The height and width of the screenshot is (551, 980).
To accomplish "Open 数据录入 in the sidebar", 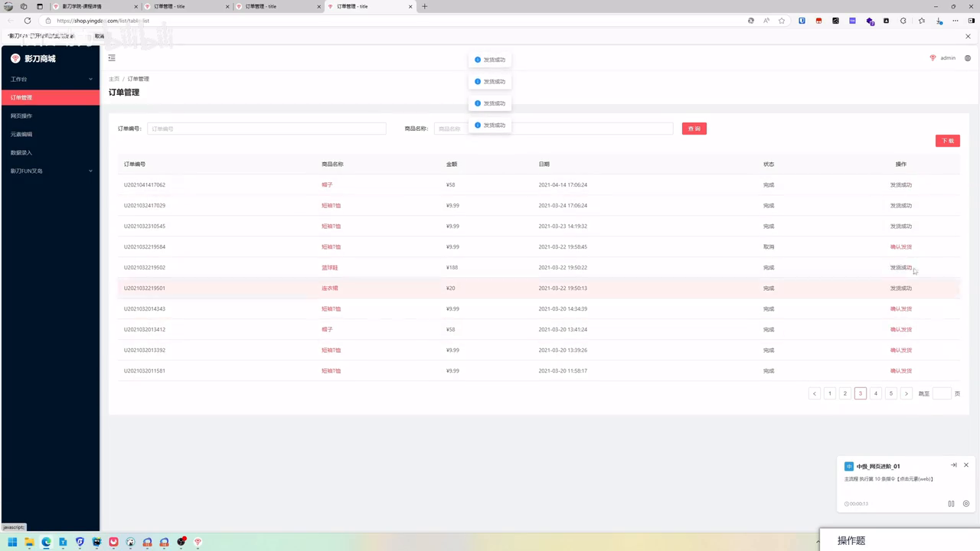I will tap(50, 152).
